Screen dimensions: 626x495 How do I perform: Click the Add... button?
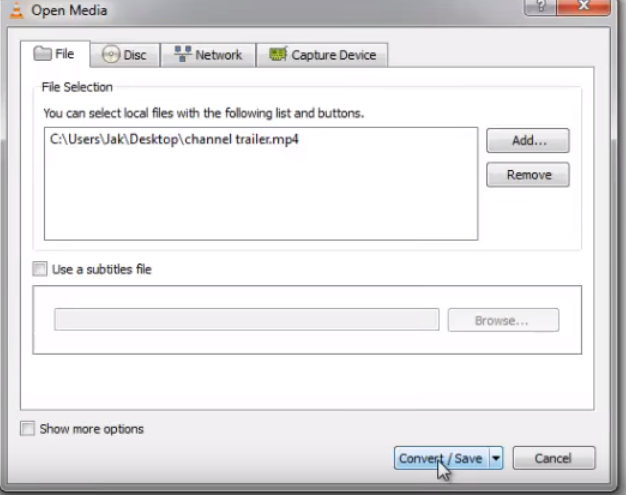(528, 141)
